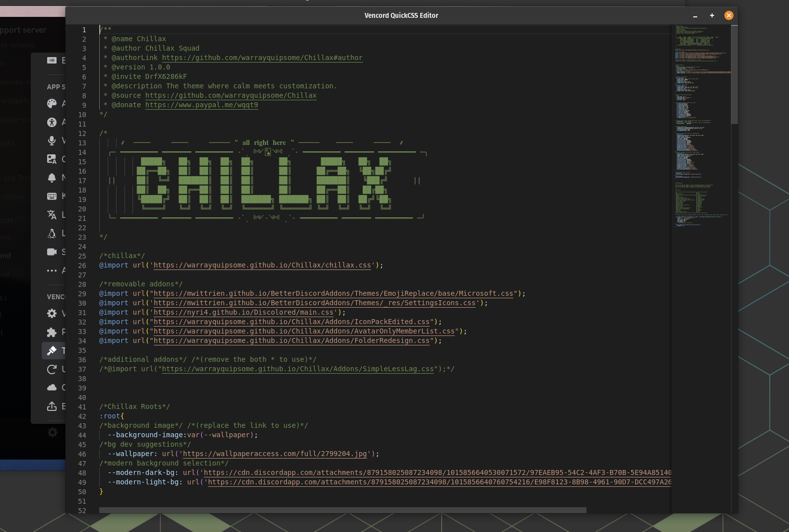Image resolution: width=789 pixels, height=532 pixels.
Task: Click line number 42 in gutter
Action: 82,416
